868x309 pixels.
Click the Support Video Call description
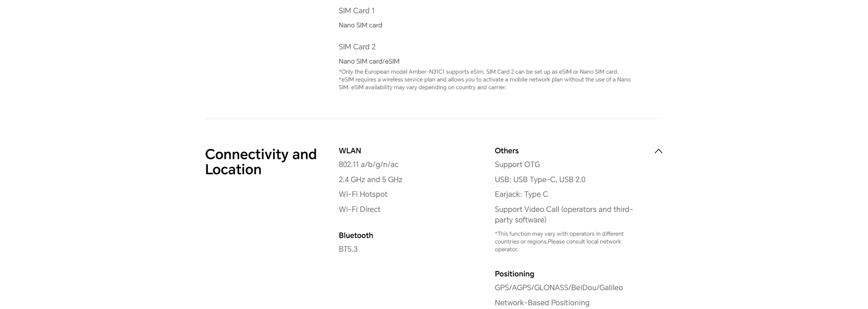564,214
